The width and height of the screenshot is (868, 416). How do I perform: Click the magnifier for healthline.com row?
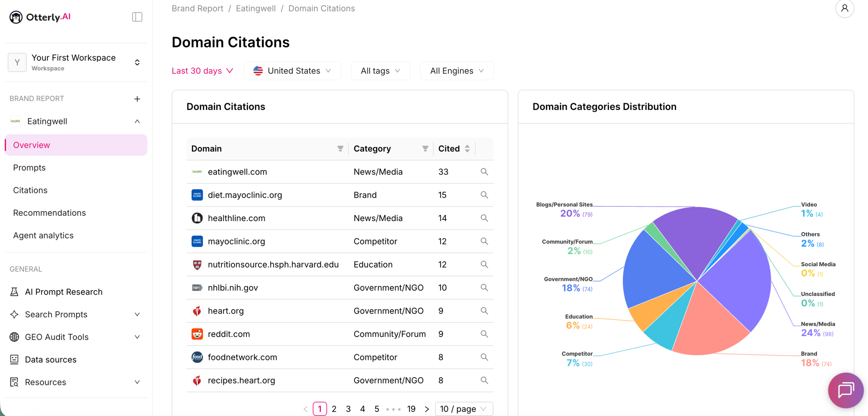(484, 218)
